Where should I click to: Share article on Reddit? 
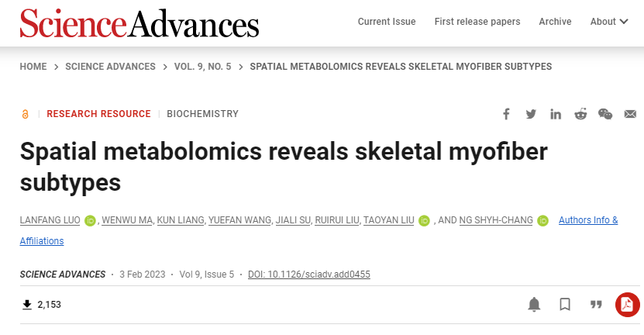pos(580,114)
